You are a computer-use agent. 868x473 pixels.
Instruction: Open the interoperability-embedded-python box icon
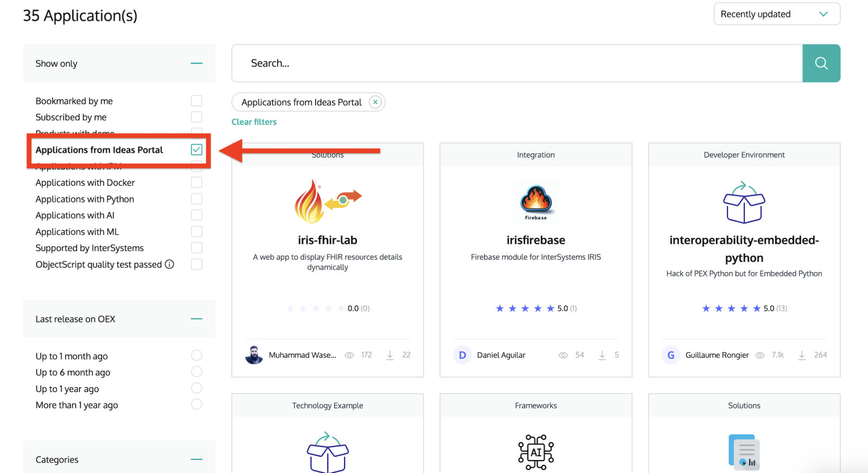[x=744, y=202]
